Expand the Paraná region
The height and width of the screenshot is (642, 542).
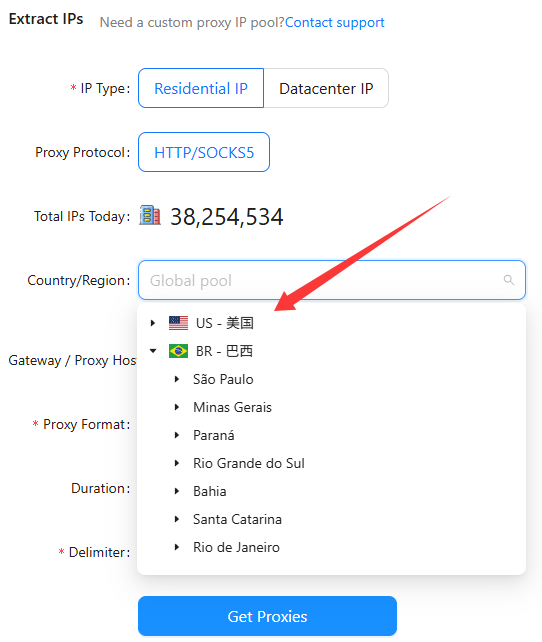tap(177, 435)
